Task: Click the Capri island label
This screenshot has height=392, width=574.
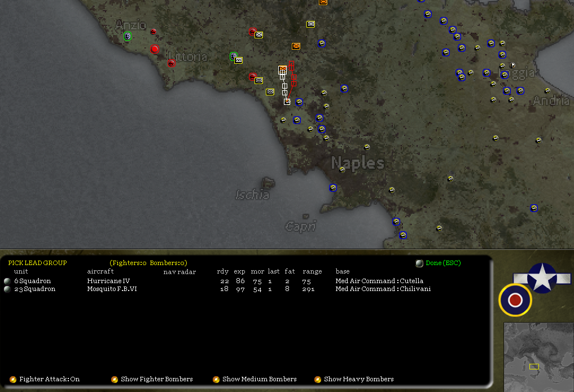Action: coord(300,226)
